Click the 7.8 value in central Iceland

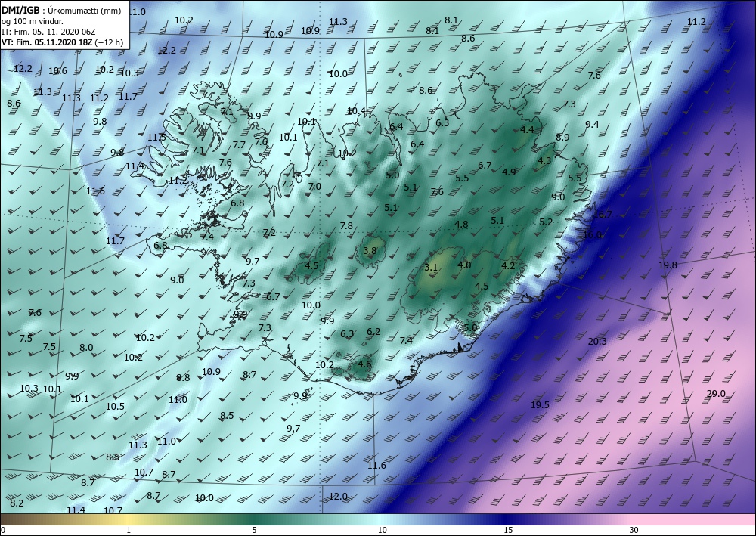[x=346, y=225]
